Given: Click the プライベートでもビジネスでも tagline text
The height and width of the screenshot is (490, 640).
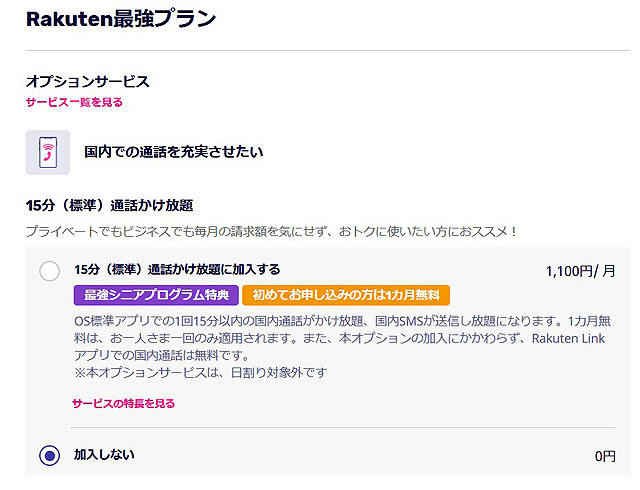Looking at the screenshot, I should pyautogui.click(x=270, y=231).
